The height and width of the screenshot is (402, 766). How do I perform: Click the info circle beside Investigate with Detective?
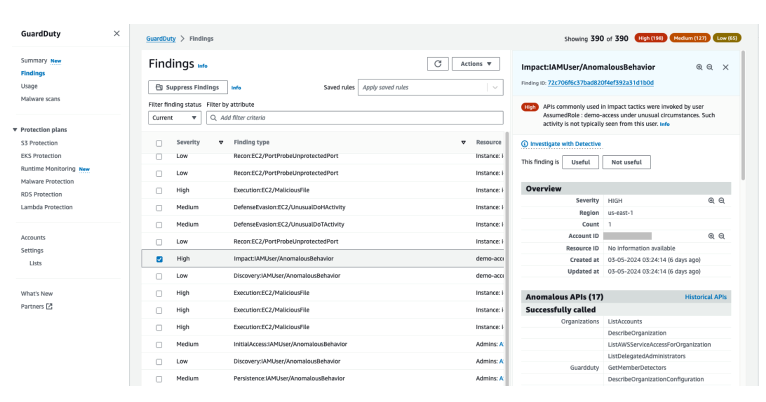click(x=525, y=144)
